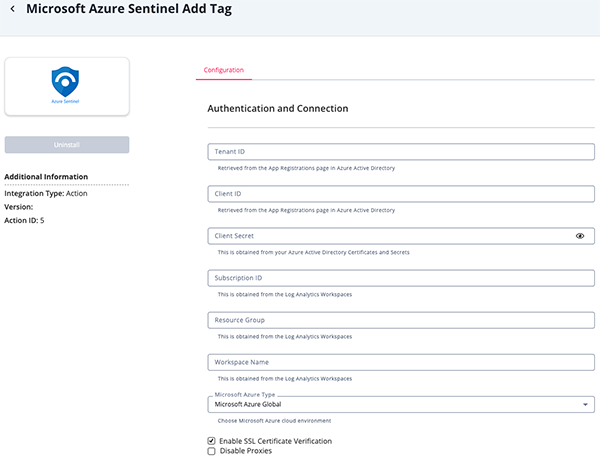Focus the Client ID input field
Viewport: 600px width, 458px height.
(x=401, y=194)
